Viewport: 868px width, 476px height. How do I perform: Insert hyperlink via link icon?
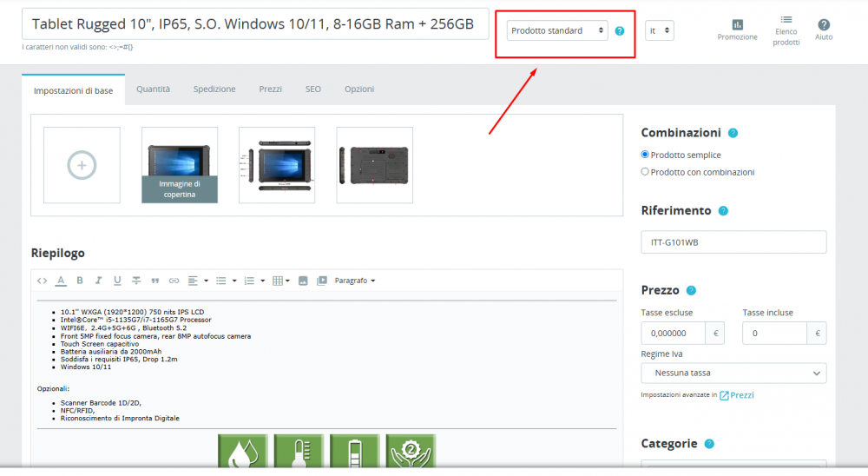[x=174, y=281]
